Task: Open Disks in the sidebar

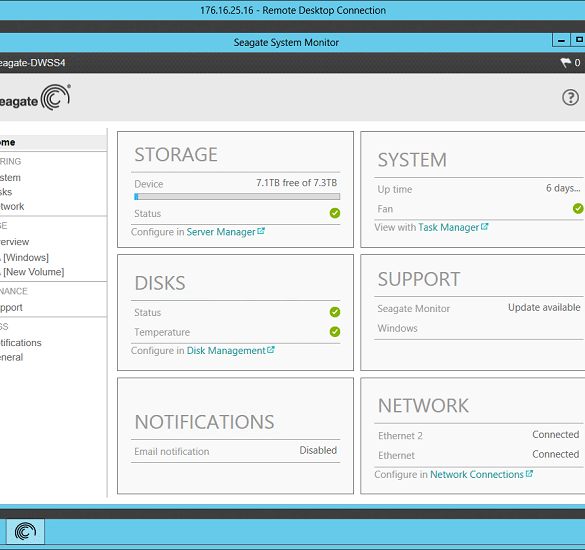Action: pyautogui.click(x=6, y=192)
